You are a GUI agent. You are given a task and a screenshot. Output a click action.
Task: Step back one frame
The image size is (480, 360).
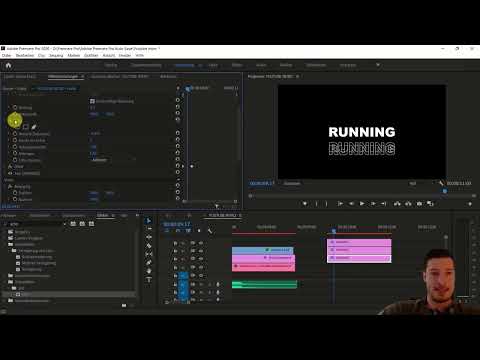pos(351,204)
